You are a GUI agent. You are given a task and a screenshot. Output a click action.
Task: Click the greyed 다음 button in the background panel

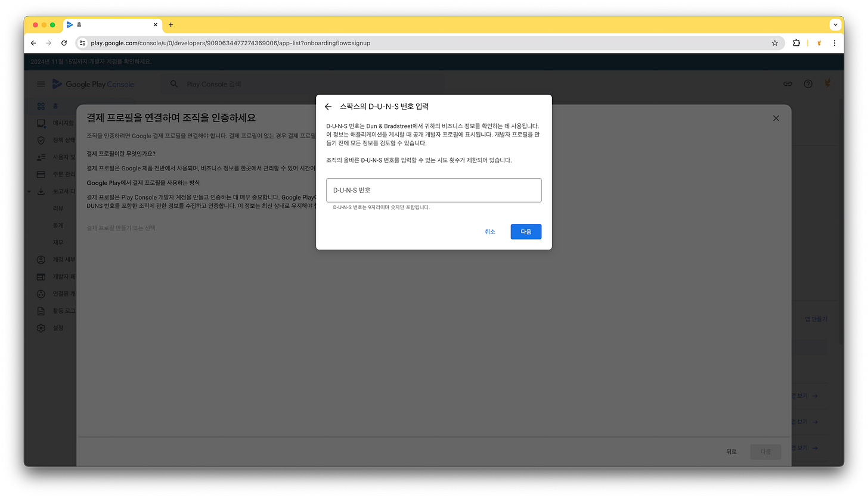point(765,452)
